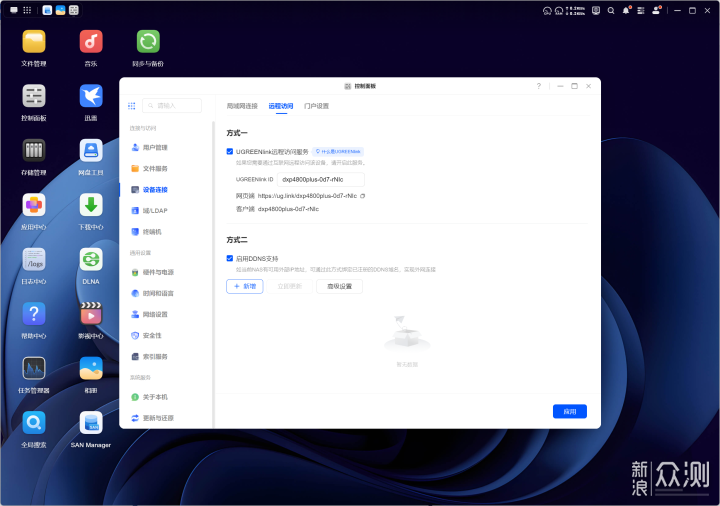The image size is (720, 506).
Task: Open 帮助中心 help center icon
Action: 34,314
